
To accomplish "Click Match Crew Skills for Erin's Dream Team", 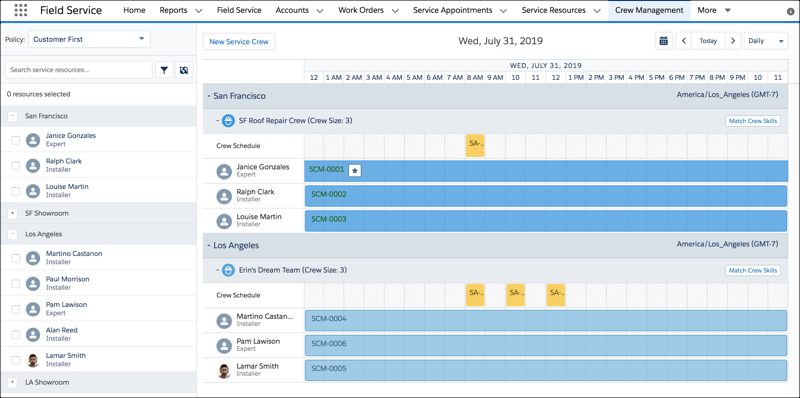I will coord(753,270).
